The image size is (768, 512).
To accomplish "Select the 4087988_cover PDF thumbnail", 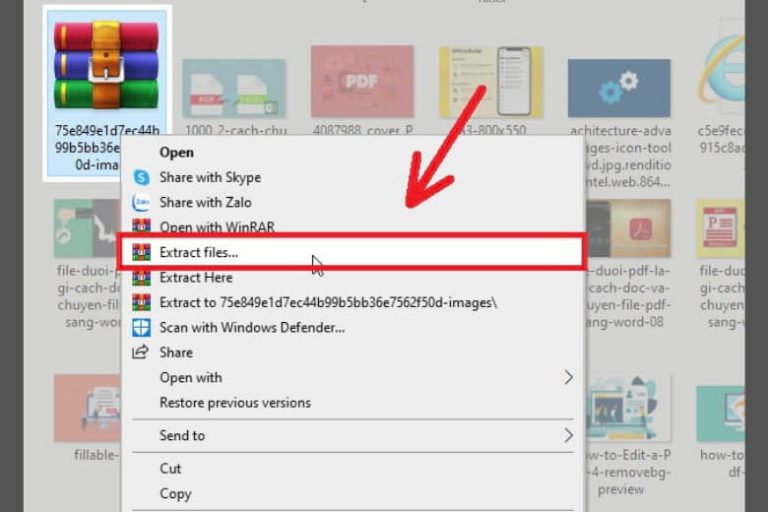I will 362,81.
